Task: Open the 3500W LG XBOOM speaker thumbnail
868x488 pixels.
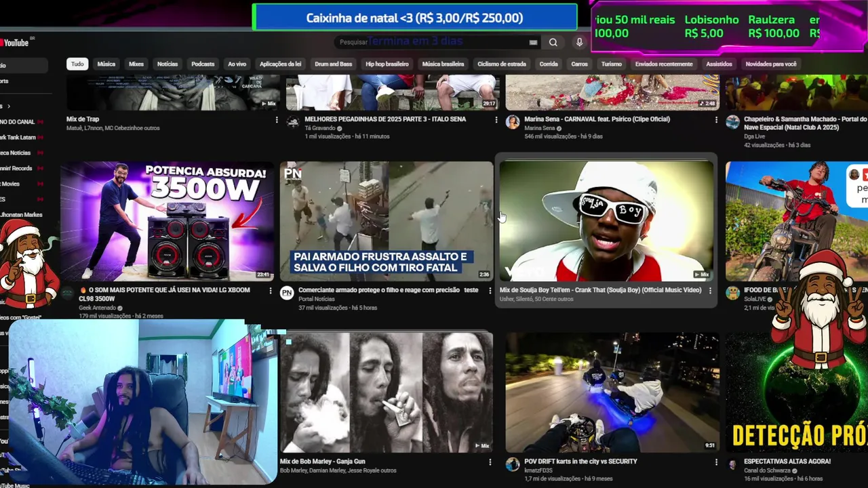Action: [167, 221]
